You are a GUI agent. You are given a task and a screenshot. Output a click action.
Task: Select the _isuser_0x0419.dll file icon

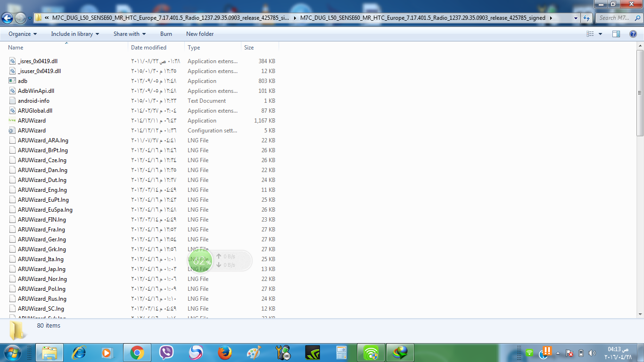[x=13, y=71]
